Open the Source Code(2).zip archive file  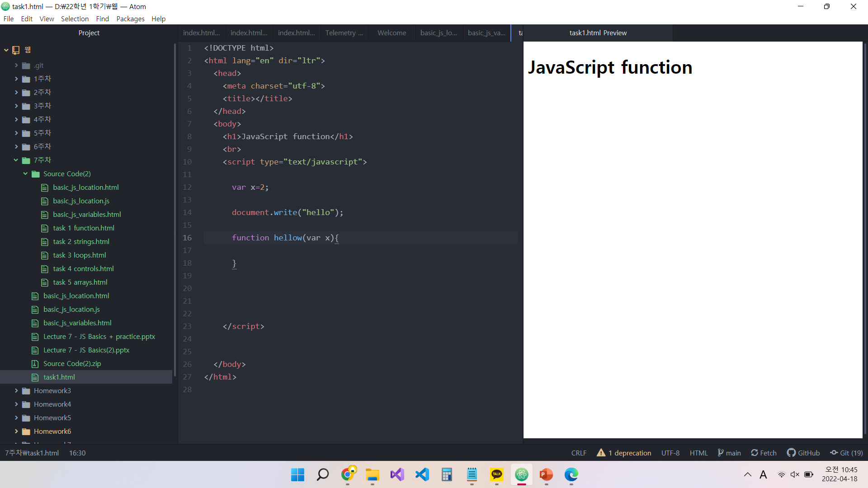coord(72,363)
